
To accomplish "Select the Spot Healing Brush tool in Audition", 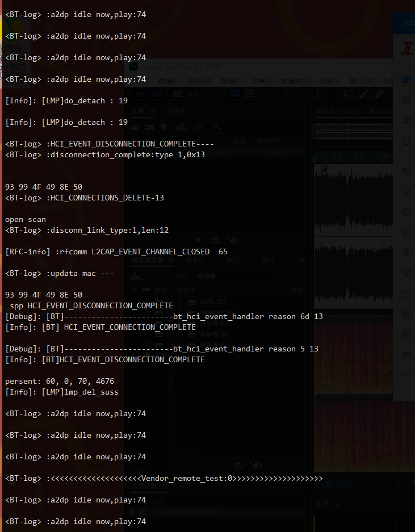I will (x=379, y=94).
